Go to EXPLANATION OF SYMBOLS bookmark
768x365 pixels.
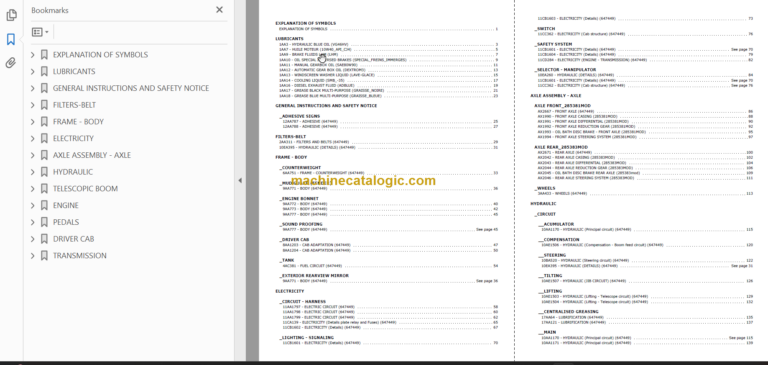click(x=100, y=55)
